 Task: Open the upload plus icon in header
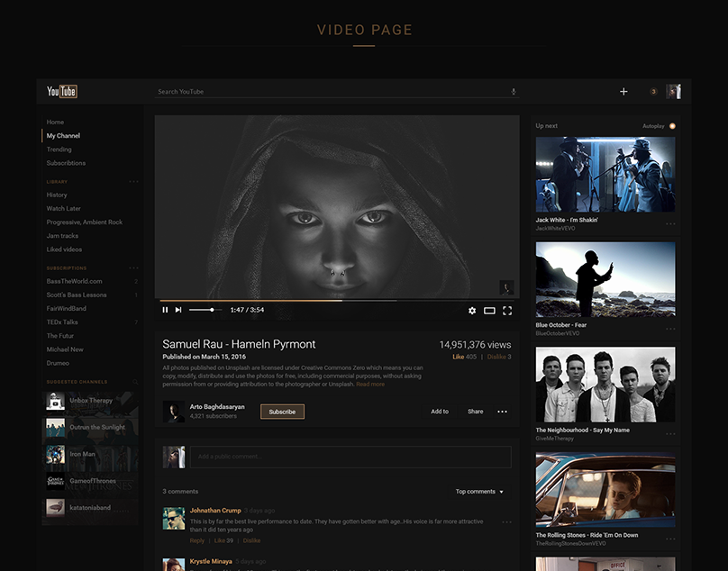coord(623,91)
